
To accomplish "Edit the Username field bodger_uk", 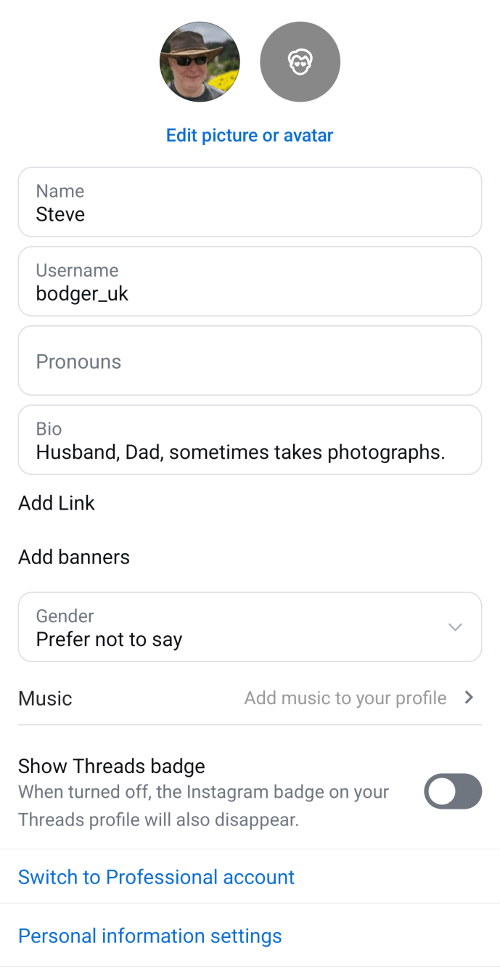I will [x=250, y=282].
